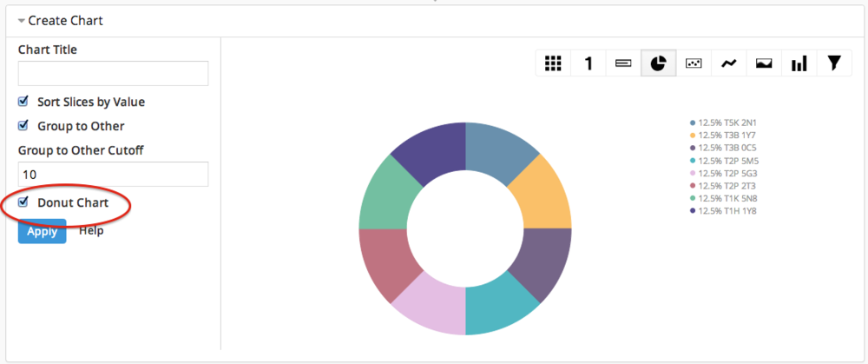868x364 pixels.
Task: Click the T5K 2N1 legend color dot
Action: 693,122
